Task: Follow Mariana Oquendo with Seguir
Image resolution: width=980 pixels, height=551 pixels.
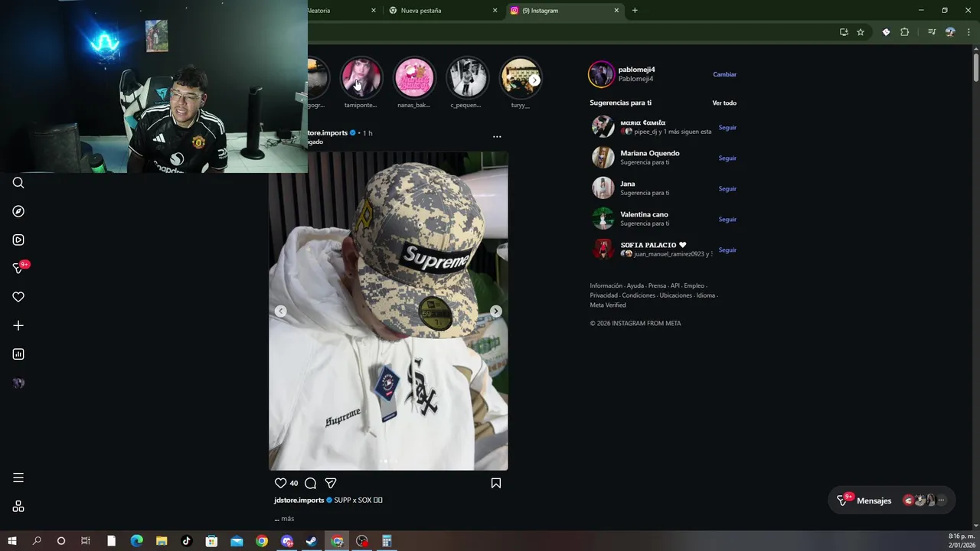Action: [727, 158]
